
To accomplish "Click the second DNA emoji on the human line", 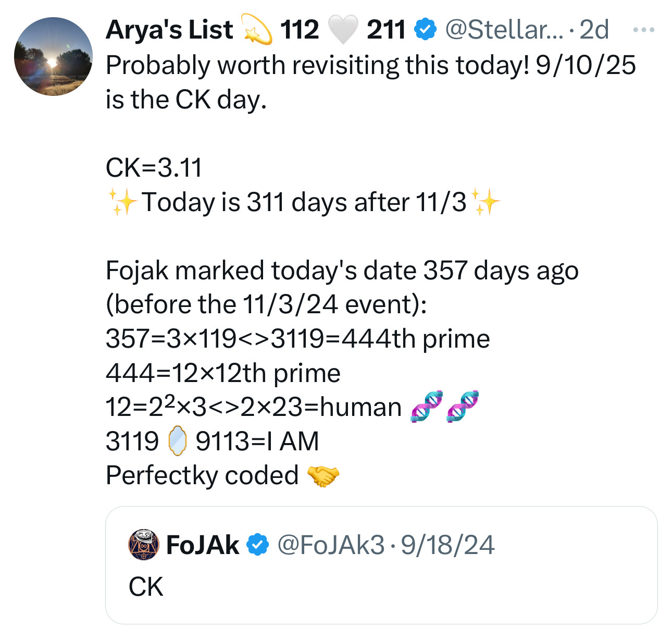I will click(x=463, y=407).
